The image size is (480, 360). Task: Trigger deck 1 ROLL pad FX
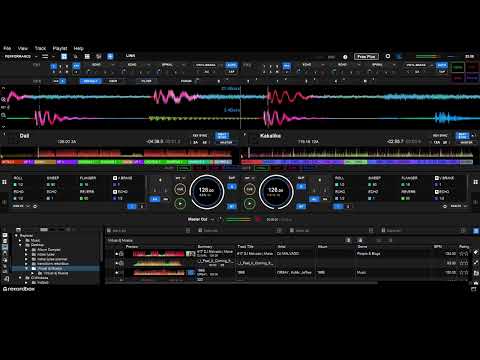(18, 181)
